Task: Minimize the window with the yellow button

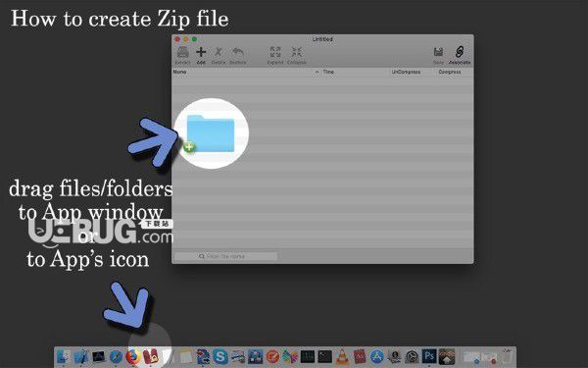Action: click(186, 39)
